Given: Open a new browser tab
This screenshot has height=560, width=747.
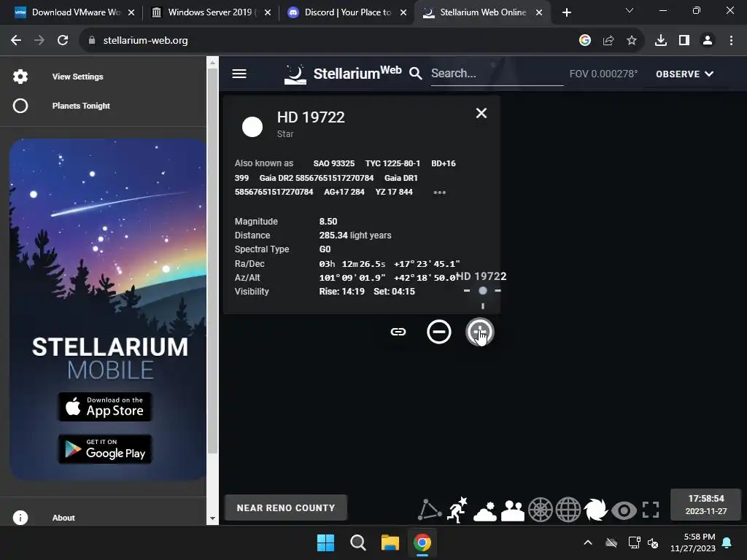Looking at the screenshot, I should (566, 12).
